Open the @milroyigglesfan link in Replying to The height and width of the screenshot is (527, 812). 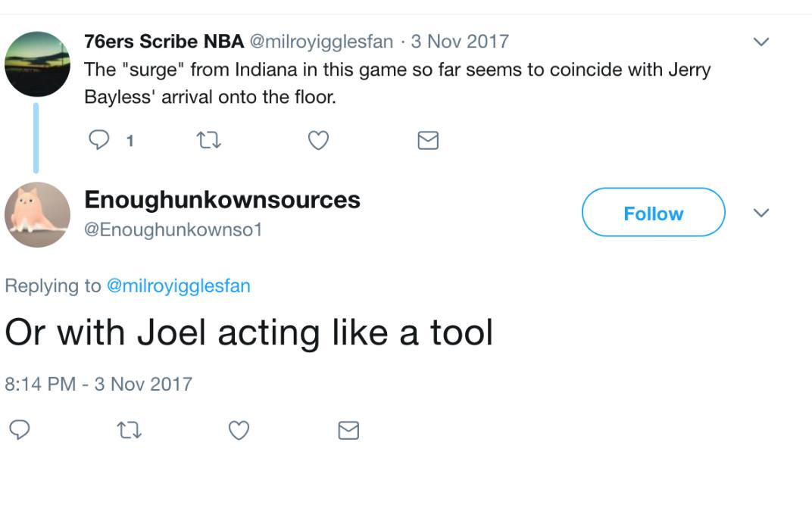pos(178,285)
